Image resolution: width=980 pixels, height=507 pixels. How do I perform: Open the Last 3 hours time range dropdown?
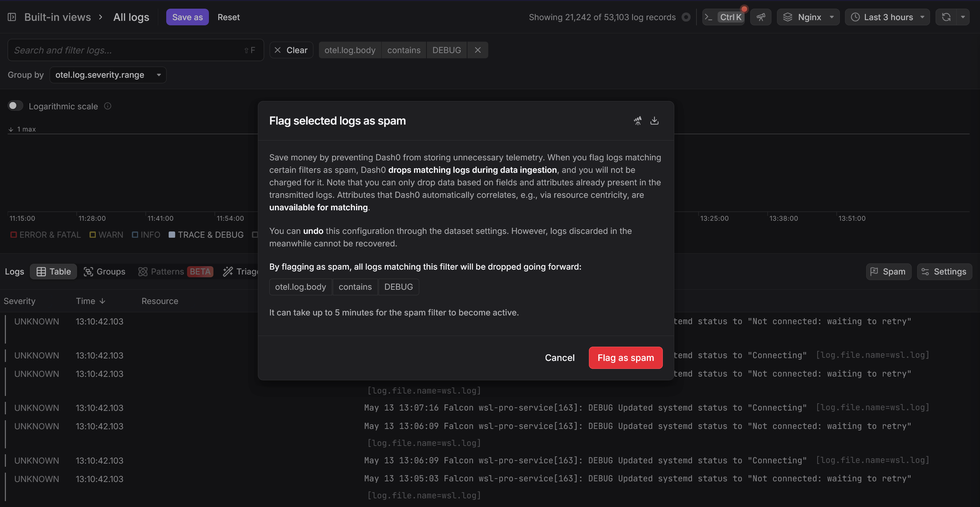(x=887, y=17)
